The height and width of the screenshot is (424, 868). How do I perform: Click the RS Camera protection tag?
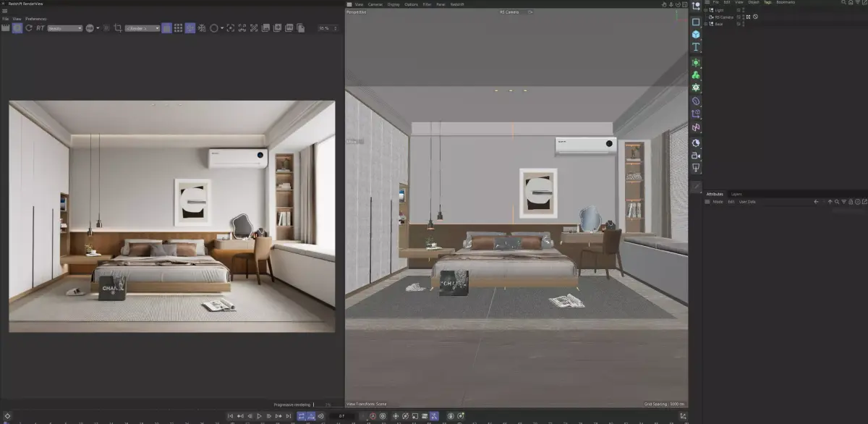tap(755, 17)
